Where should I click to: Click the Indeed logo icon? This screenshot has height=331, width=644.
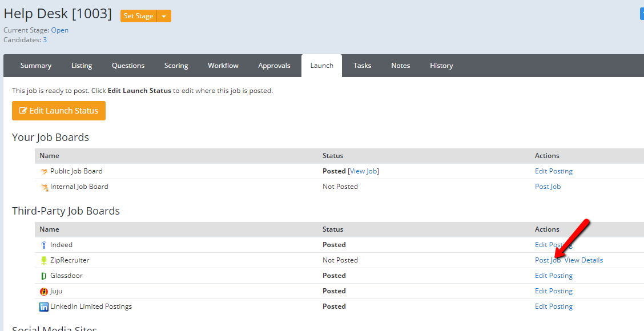click(x=44, y=245)
